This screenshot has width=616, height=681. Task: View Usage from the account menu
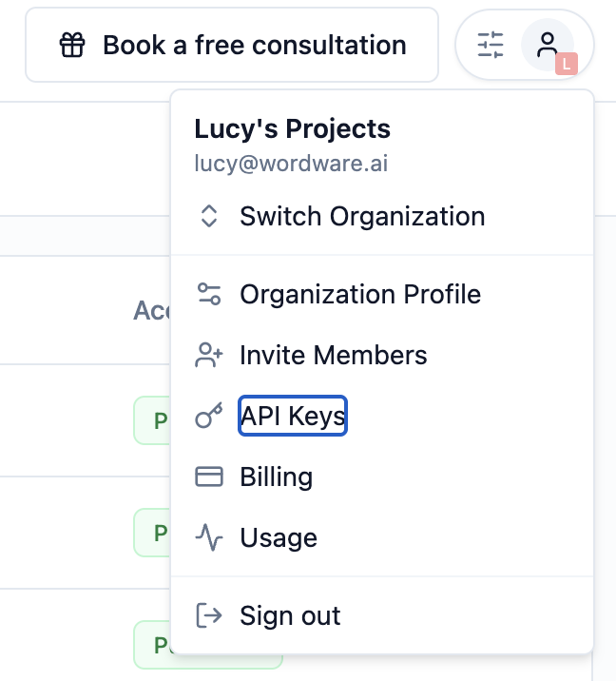coord(279,537)
